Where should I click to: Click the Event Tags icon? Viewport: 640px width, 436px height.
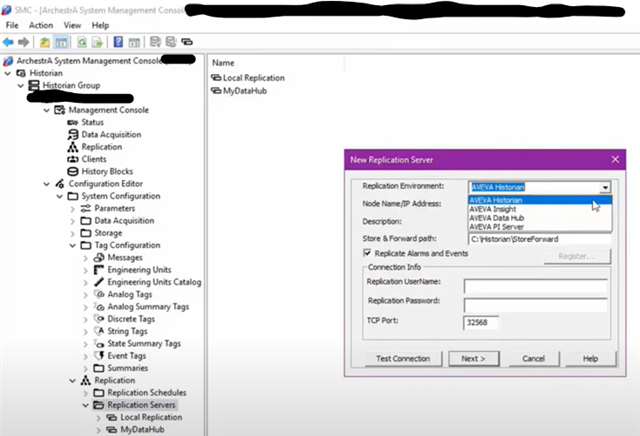tap(99, 356)
